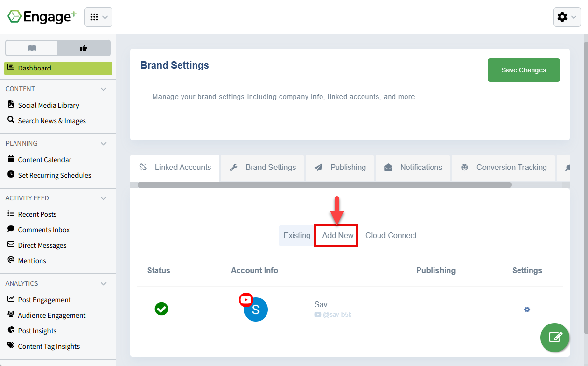Select the Brand Settings tab

click(x=263, y=168)
